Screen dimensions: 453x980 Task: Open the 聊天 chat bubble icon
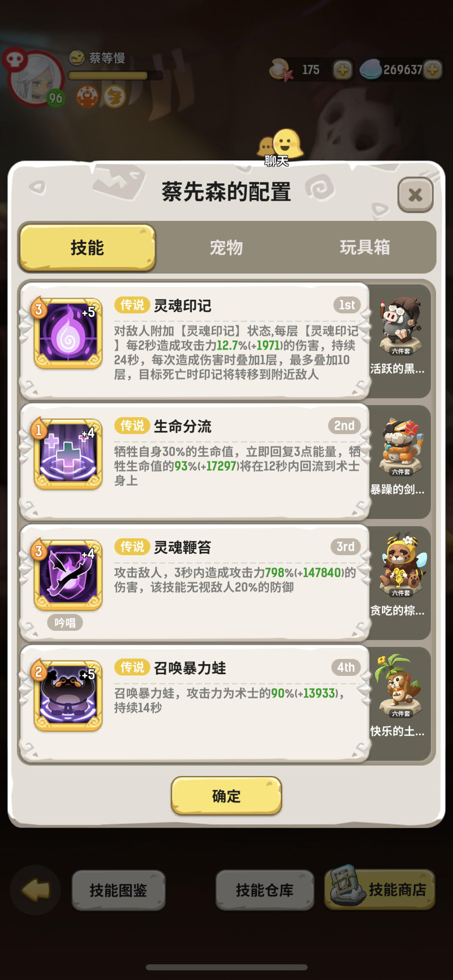[279, 147]
